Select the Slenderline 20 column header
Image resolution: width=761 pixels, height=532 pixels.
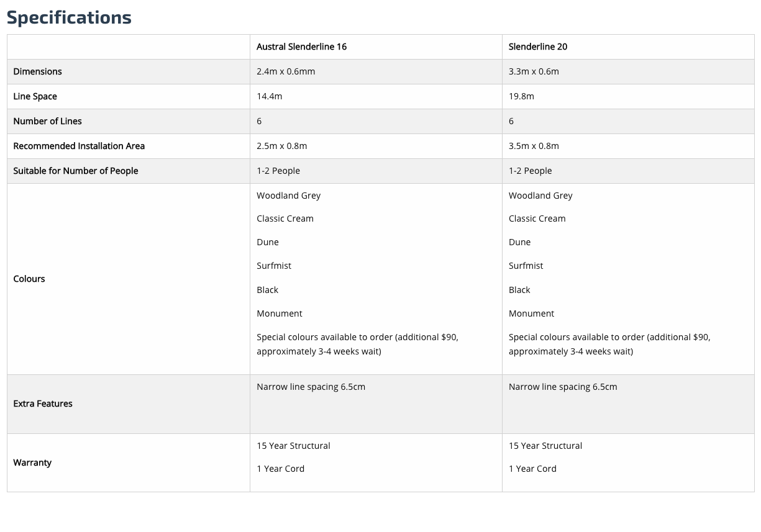coord(538,47)
